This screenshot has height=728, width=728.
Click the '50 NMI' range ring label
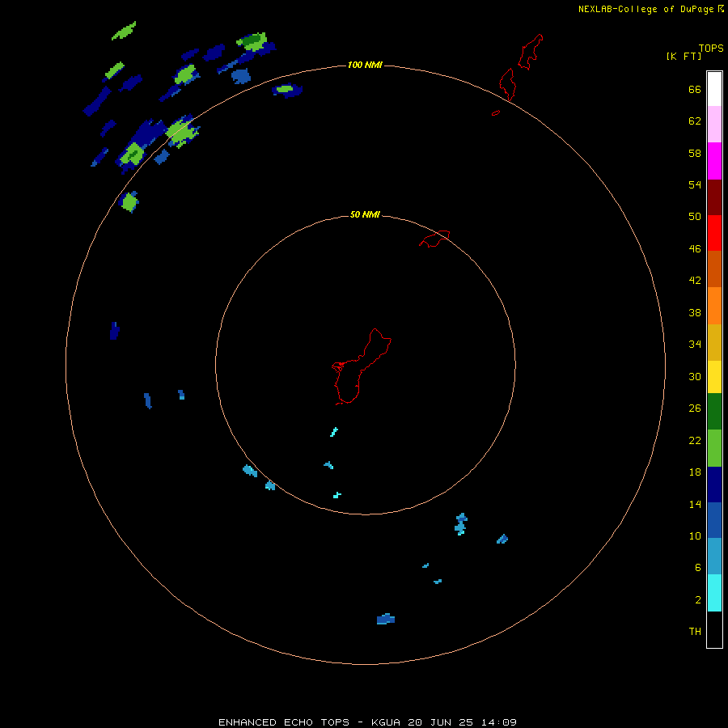(365, 214)
